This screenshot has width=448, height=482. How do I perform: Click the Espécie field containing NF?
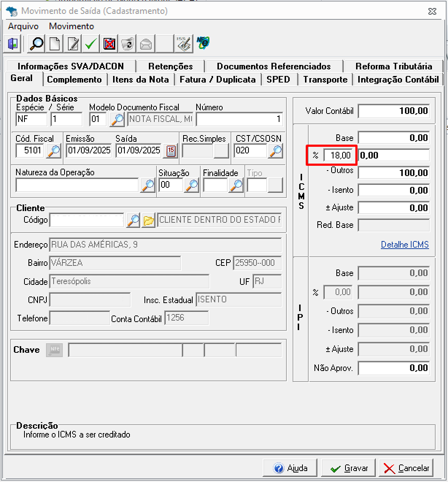coord(31,119)
